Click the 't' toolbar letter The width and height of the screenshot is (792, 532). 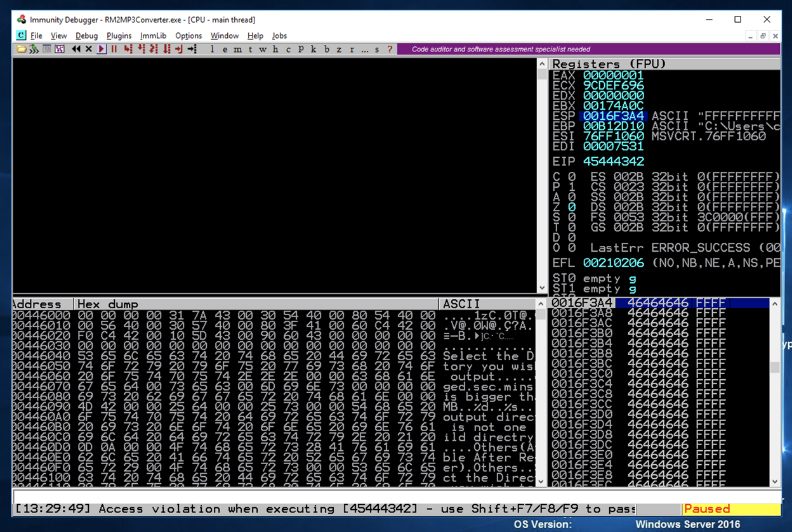(250, 49)
